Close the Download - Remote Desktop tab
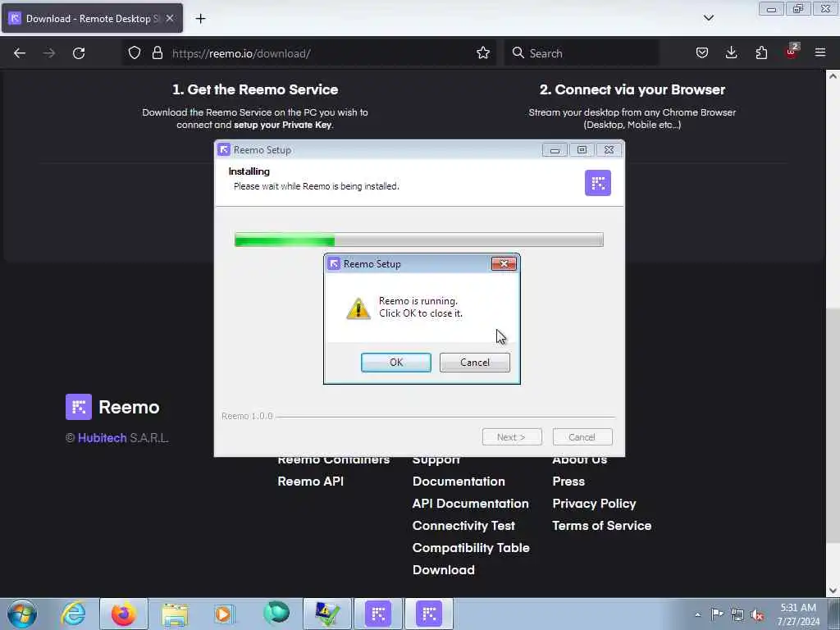 pos(169,18)
